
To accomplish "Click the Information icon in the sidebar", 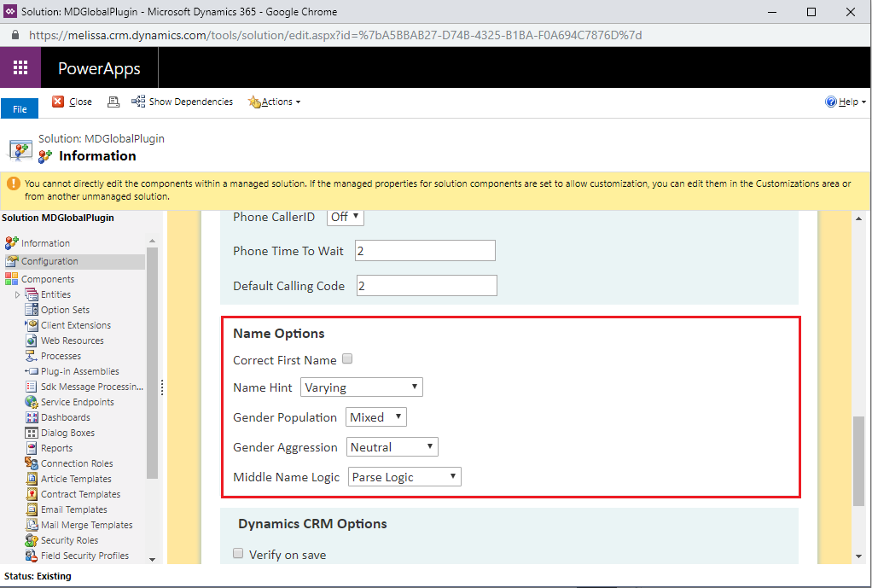I will tap(11, 243).
